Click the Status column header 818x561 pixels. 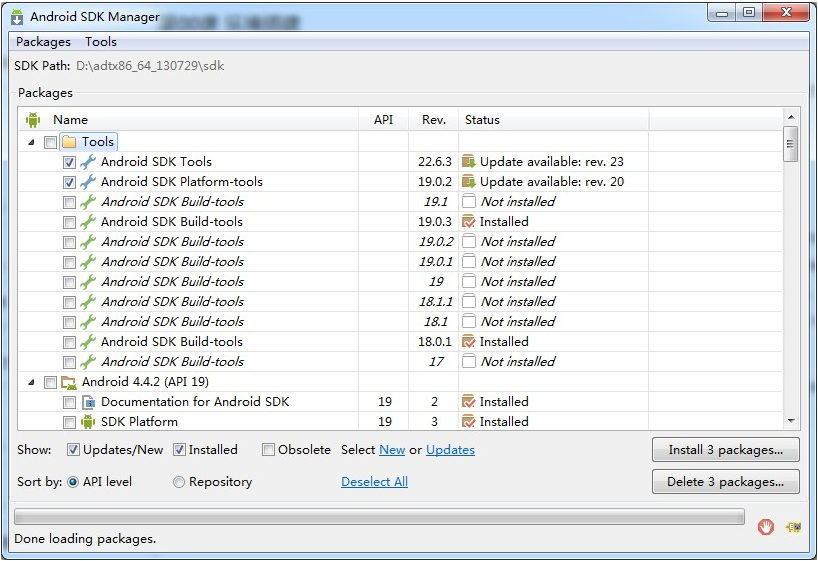point(554,120)
